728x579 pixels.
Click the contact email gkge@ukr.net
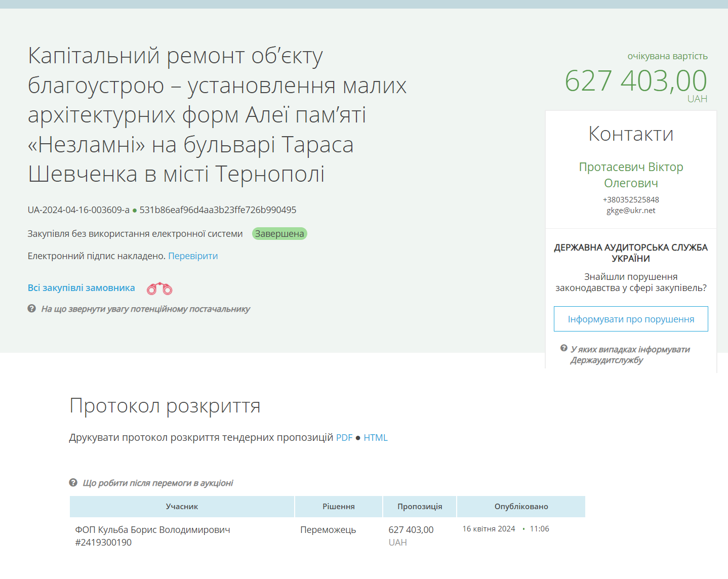[x=631, y=211]
